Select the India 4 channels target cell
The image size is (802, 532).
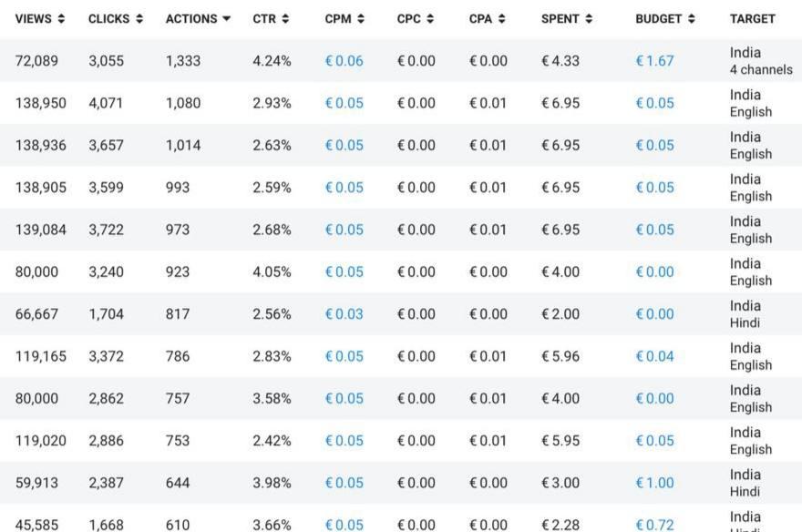(760, 61)
